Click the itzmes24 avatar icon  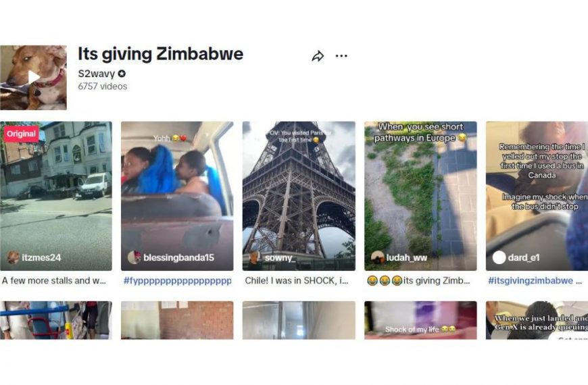[13, 257]
